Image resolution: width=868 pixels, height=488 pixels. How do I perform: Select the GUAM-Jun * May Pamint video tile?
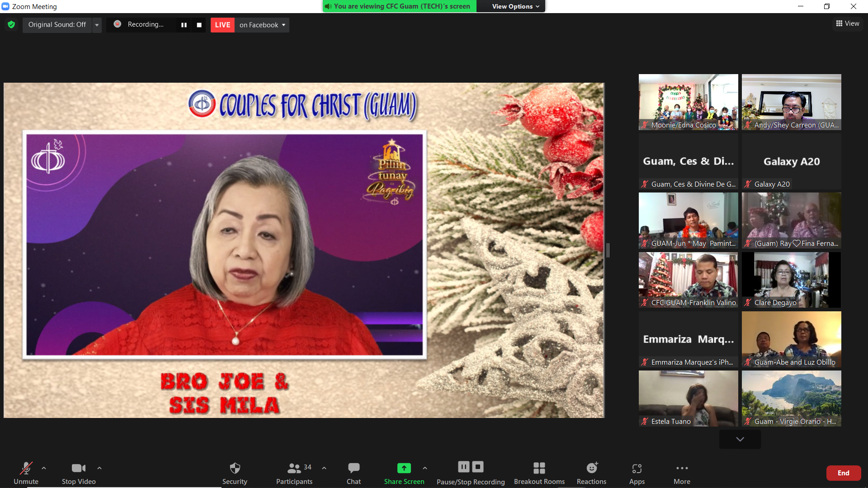688,221
